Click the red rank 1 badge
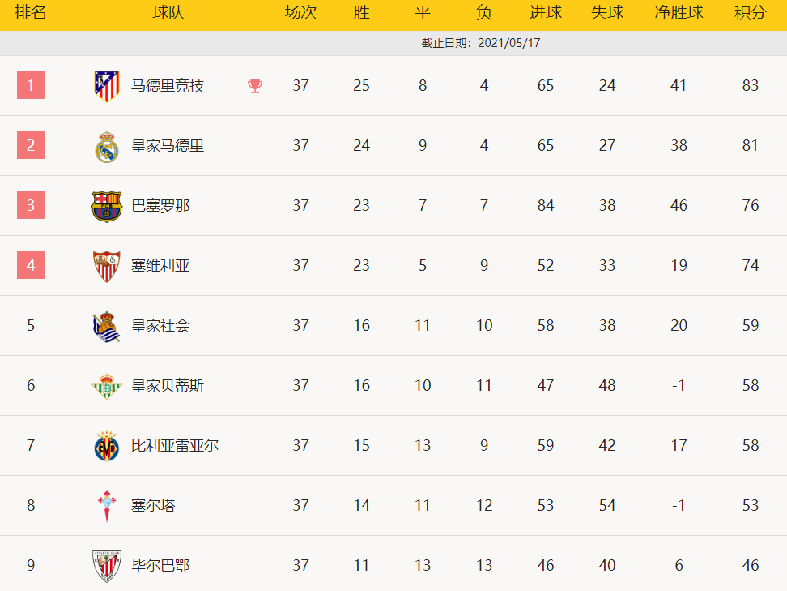This screenshot has width=787, height=591. click(31, 85)
